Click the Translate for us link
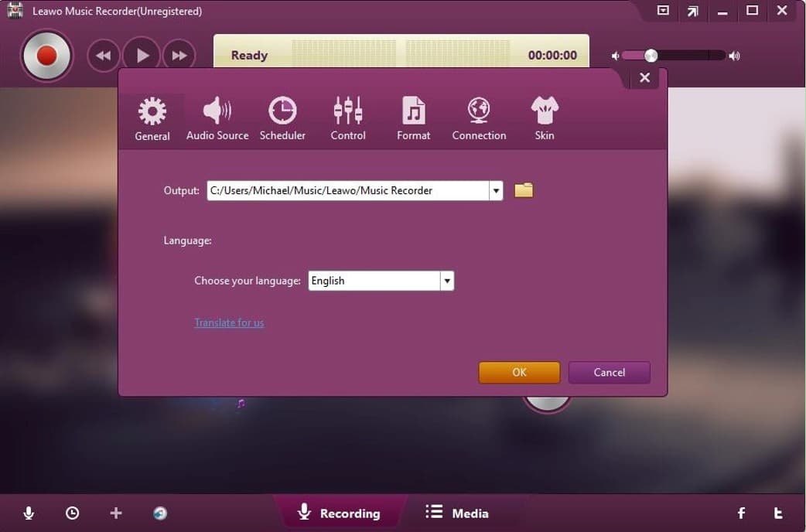 229,322
